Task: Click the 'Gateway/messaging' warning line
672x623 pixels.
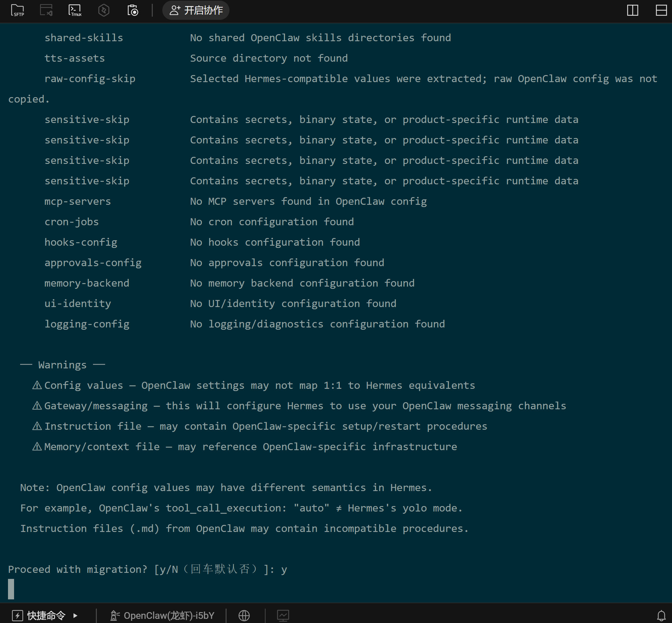Action: click(x=299, y=405)
